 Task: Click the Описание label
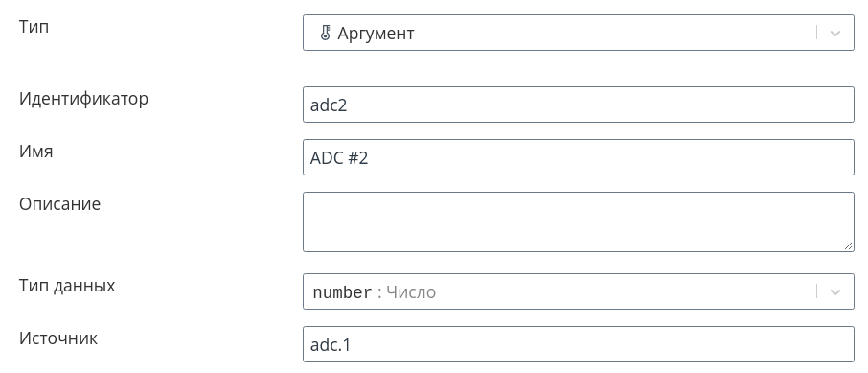click(x=59, y=204)
